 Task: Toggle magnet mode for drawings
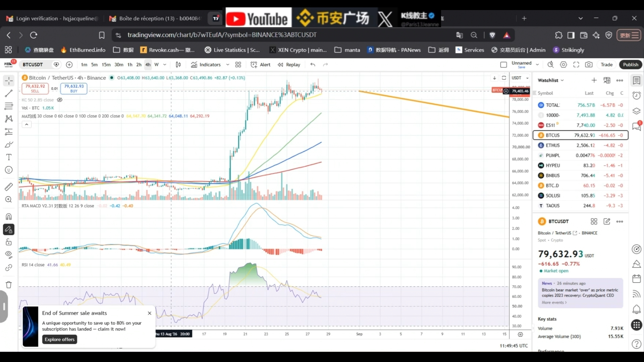pyautogui.click(x=9, y=217)
